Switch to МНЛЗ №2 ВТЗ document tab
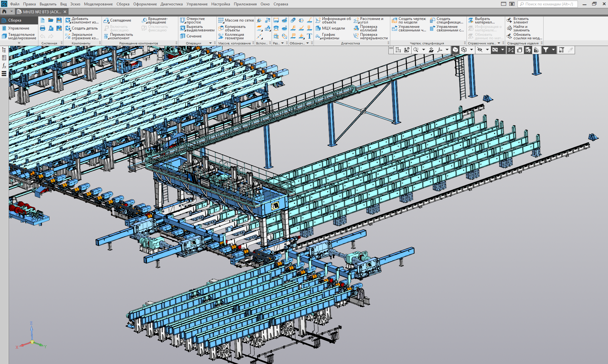The image size is (608, 364). [x=42, y=12]
